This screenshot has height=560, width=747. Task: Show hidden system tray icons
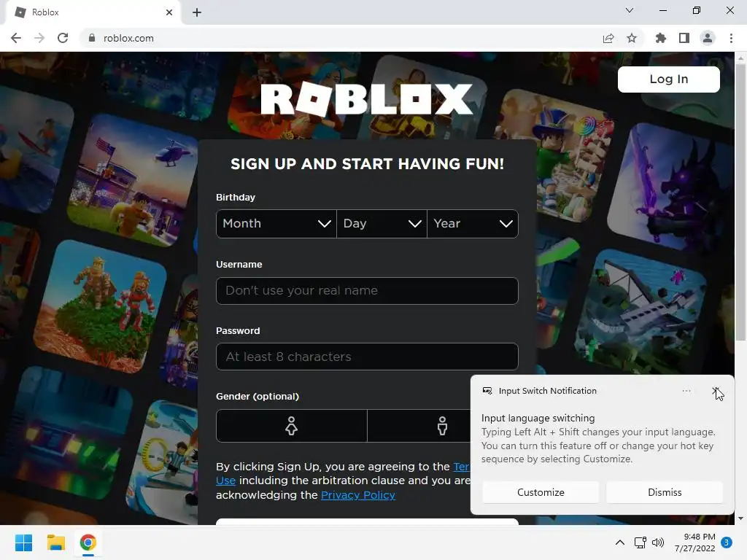tap(620, 542)
